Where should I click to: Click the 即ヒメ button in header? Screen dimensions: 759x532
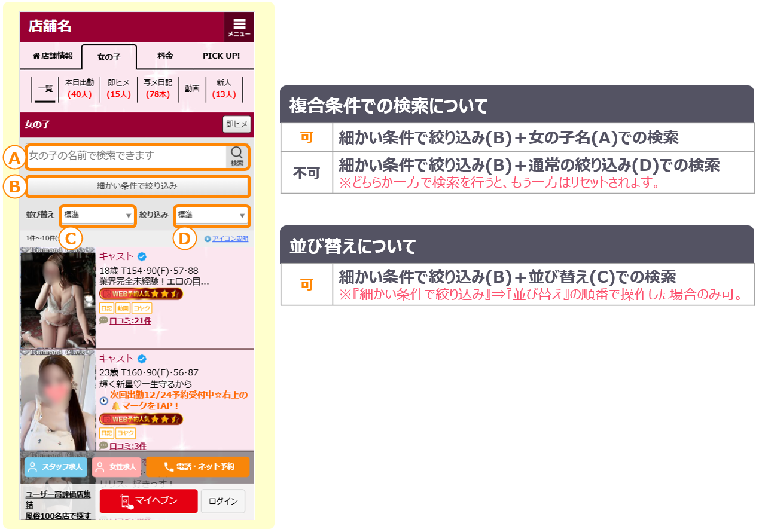[237, 124]
